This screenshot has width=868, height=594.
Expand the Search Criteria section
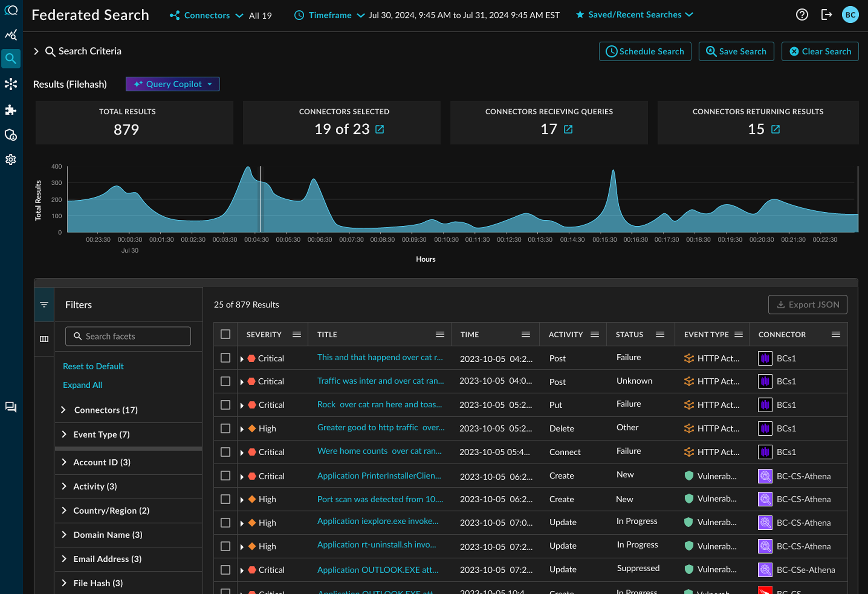[36, 51]
